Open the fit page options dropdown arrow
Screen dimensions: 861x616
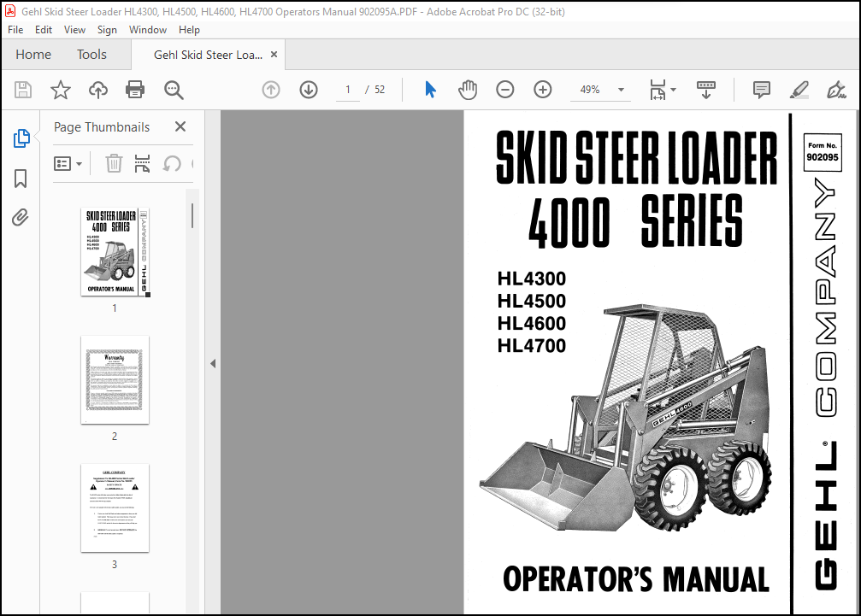click(674, 90)
